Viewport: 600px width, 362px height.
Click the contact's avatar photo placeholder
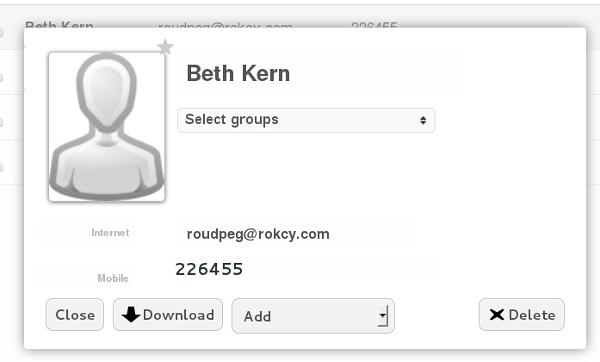click(107, 127)
